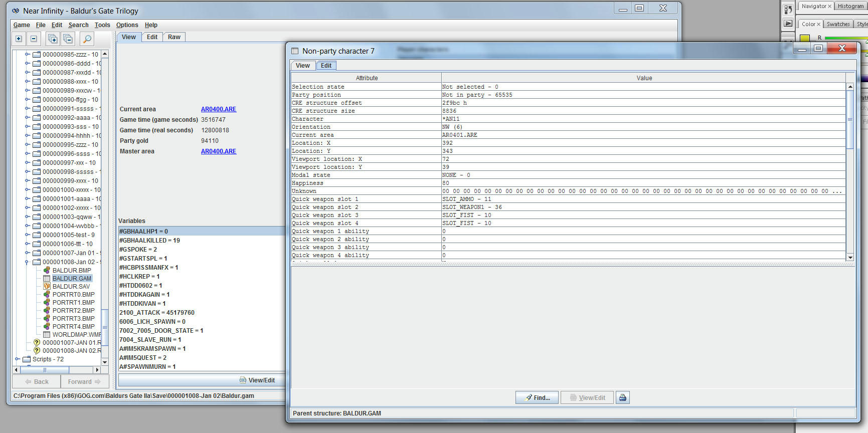Click the expand all folders toolbar icon
This screenshot has width=868, height=433.
53,39
